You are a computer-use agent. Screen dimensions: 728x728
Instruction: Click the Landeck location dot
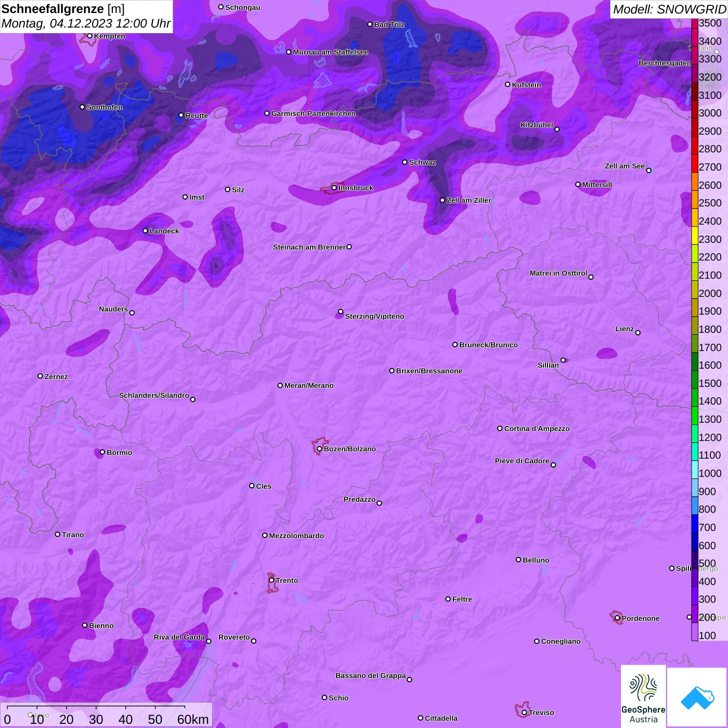145,230
